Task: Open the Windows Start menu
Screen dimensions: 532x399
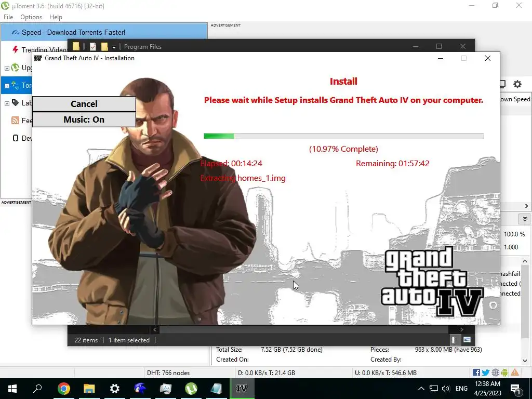Action: 12,389
